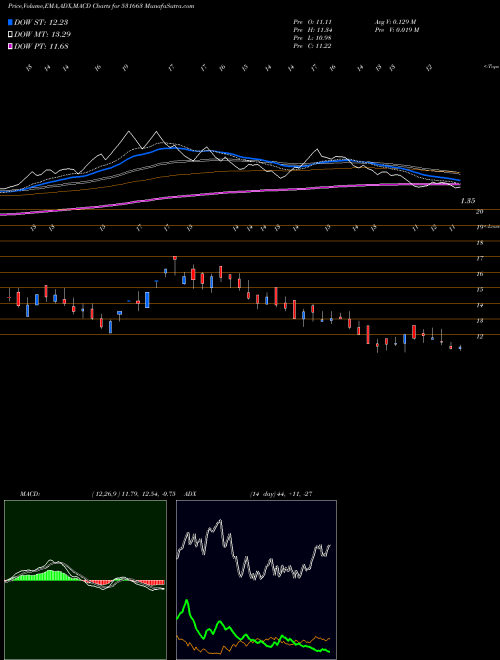The height and width of the screenshot is (660, 500).
Task: Click the Pre V: 0.019 M value
Action: pyautogui.click(x=396, y=30)
